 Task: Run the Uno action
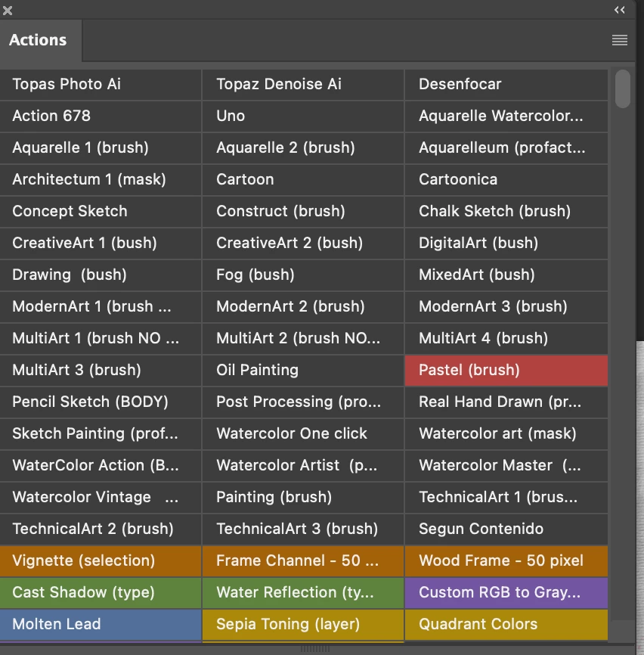click(x=303, y=116)
